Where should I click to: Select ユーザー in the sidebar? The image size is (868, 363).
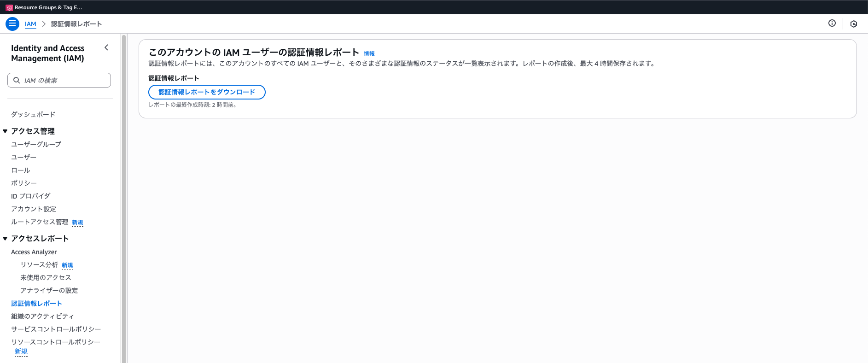[23, 157]
